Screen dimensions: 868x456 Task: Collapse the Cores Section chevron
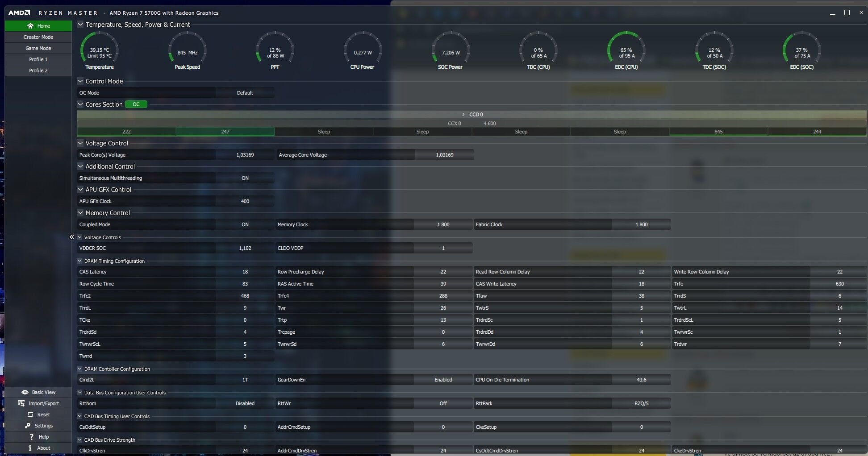(x=80, y=104)
